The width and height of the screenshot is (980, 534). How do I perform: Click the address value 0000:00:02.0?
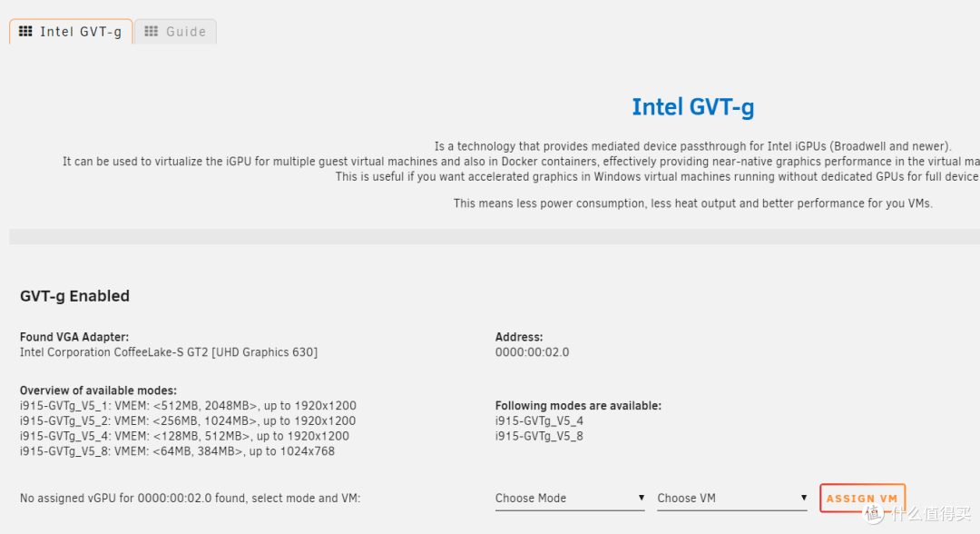click(532, 352)
